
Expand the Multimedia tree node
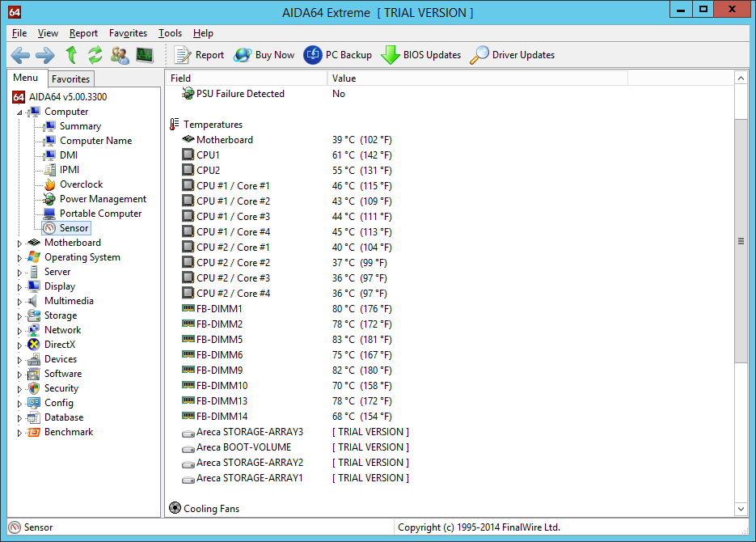pyautogui.click(x=19, y=302)
